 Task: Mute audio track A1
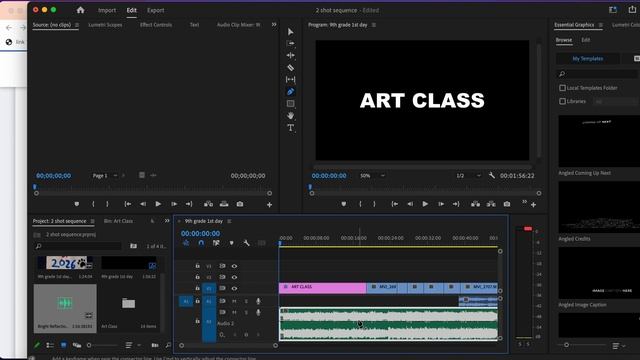click(x=234, y=301)
